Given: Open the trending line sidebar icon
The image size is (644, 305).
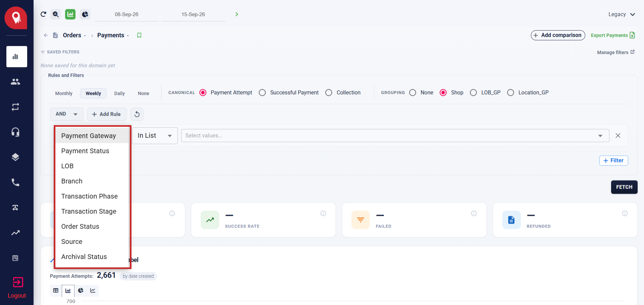Looking at the screenshot, I should 15,233.
